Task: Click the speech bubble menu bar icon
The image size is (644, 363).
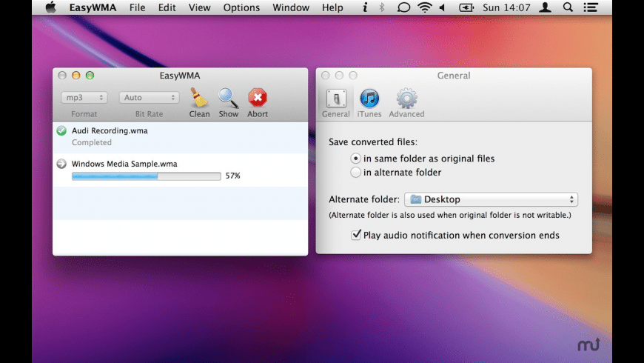Action: 403,7
